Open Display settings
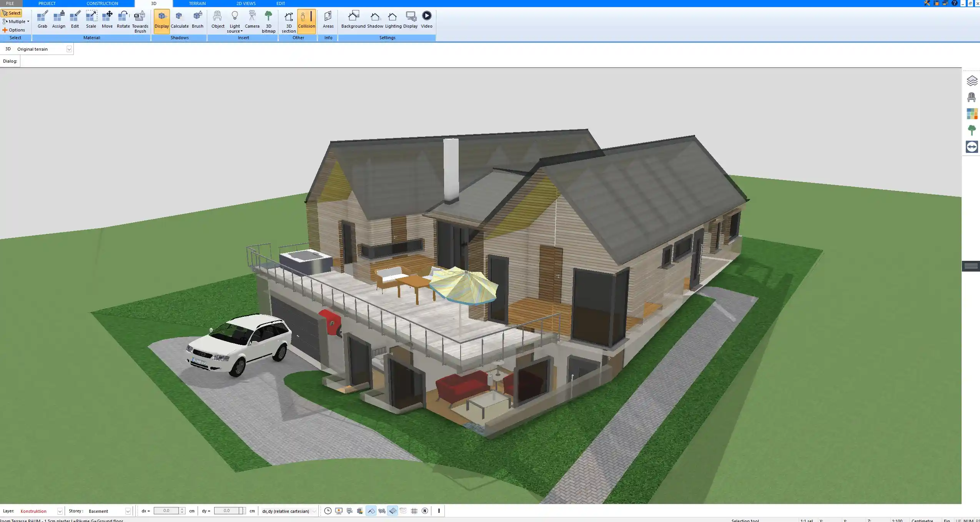Screen dimensions: 980x522 (x=410, y=20)
